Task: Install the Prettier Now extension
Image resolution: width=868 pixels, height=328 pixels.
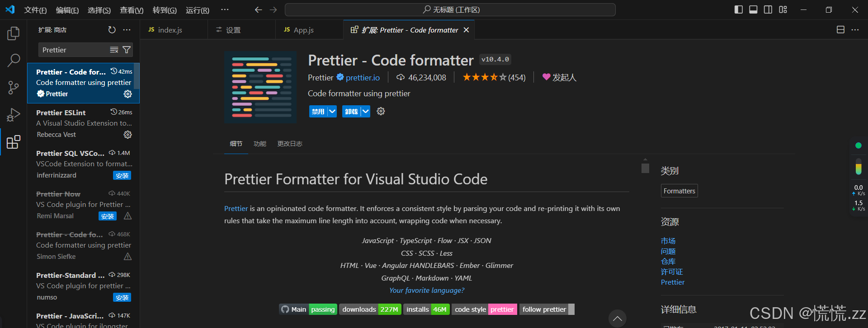Action: pos(108,216)
